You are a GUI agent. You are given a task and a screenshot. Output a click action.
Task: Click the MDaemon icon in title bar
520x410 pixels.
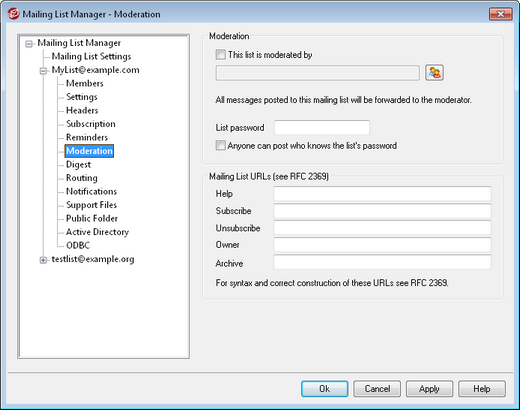point(13,14)
